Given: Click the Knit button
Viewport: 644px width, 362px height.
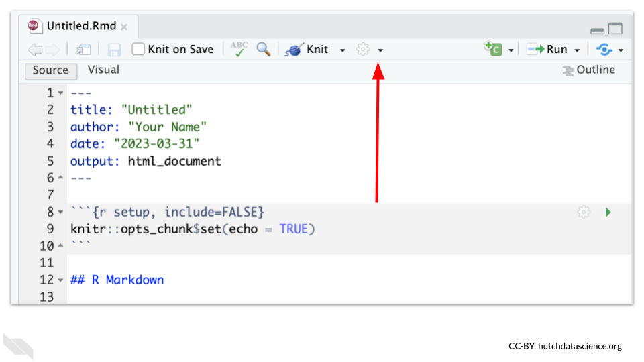Looking at the screenshot, I should pyautogui.click(x=307, y=49).
